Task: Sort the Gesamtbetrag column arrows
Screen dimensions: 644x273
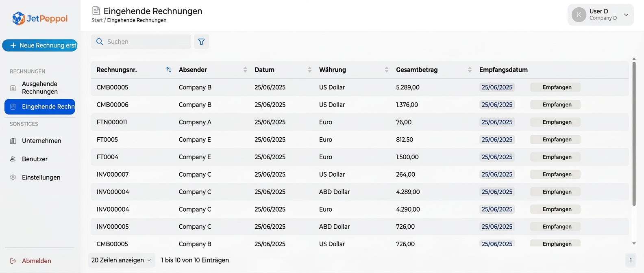Action: pyautogui.click(x=470, y=69)
